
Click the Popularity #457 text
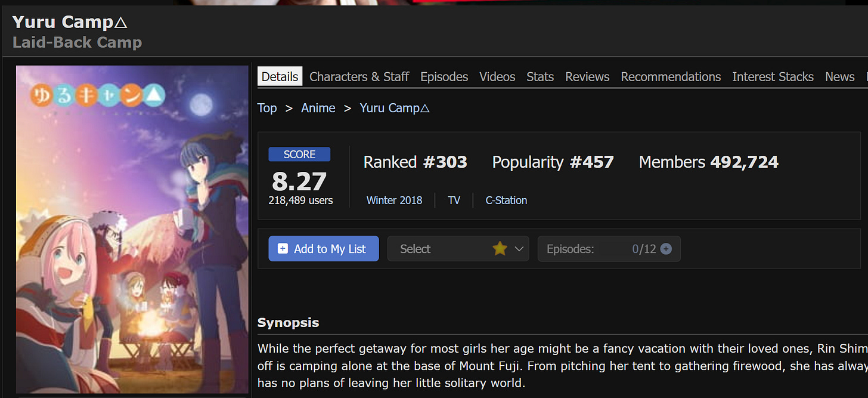(x=553, y=162)
